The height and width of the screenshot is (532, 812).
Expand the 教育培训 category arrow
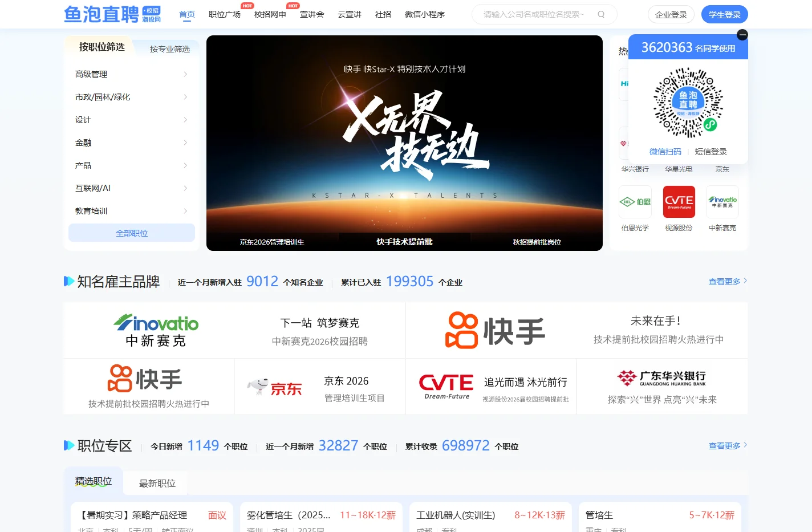(x=185, y=211)
